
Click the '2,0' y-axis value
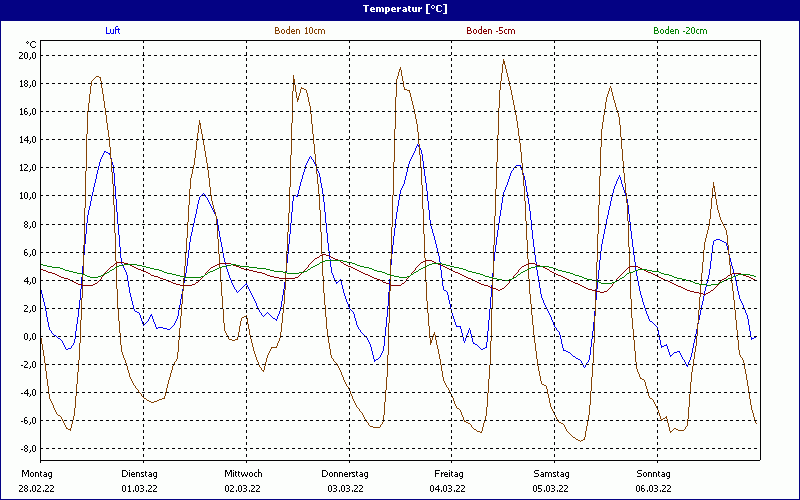(30, 309)
